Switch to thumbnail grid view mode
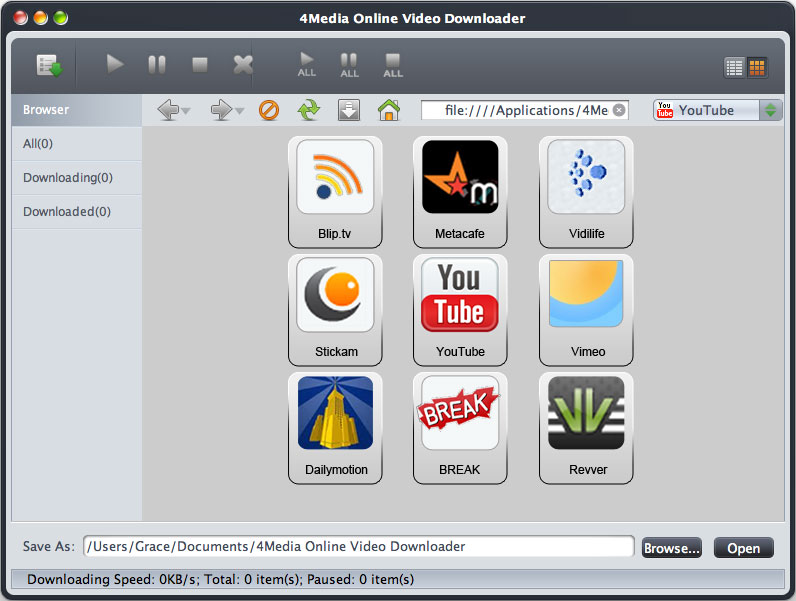 click(x=756, y=68)
